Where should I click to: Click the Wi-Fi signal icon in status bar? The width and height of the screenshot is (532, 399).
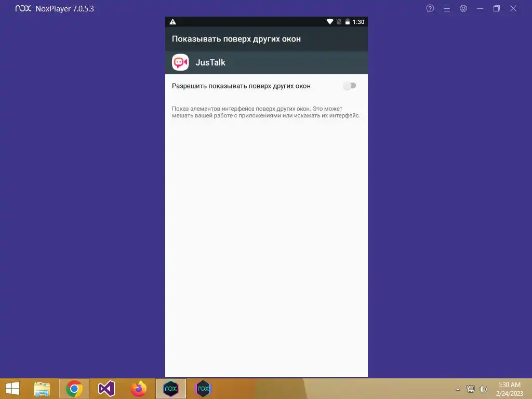click(x=329, y=22)
